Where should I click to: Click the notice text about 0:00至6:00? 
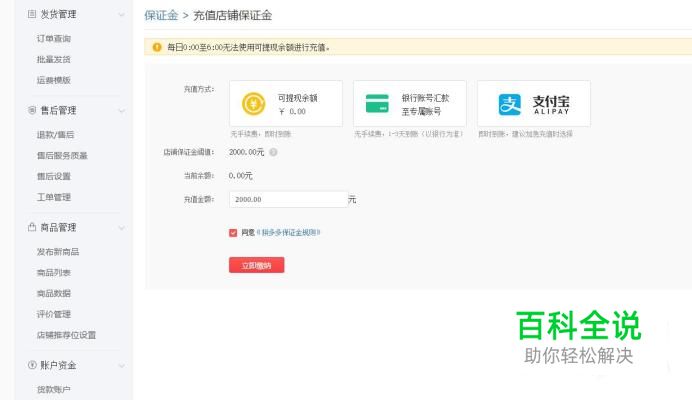coord(248,47)
